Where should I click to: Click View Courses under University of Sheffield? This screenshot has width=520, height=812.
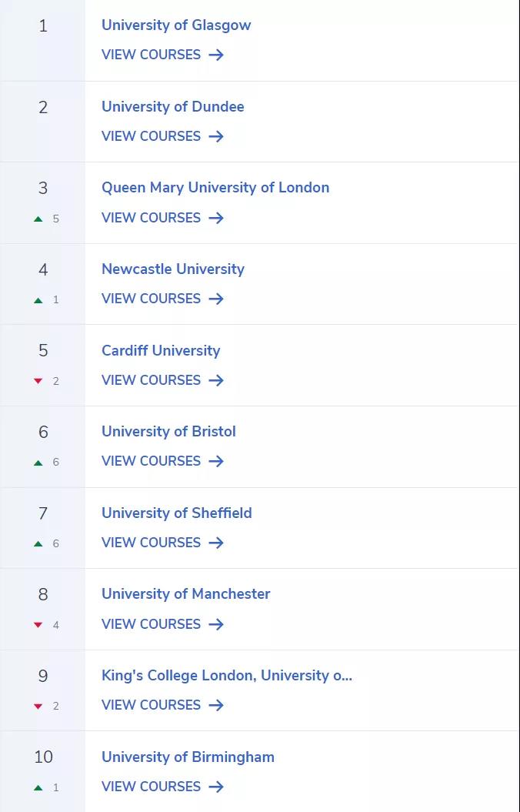[162, 543]
